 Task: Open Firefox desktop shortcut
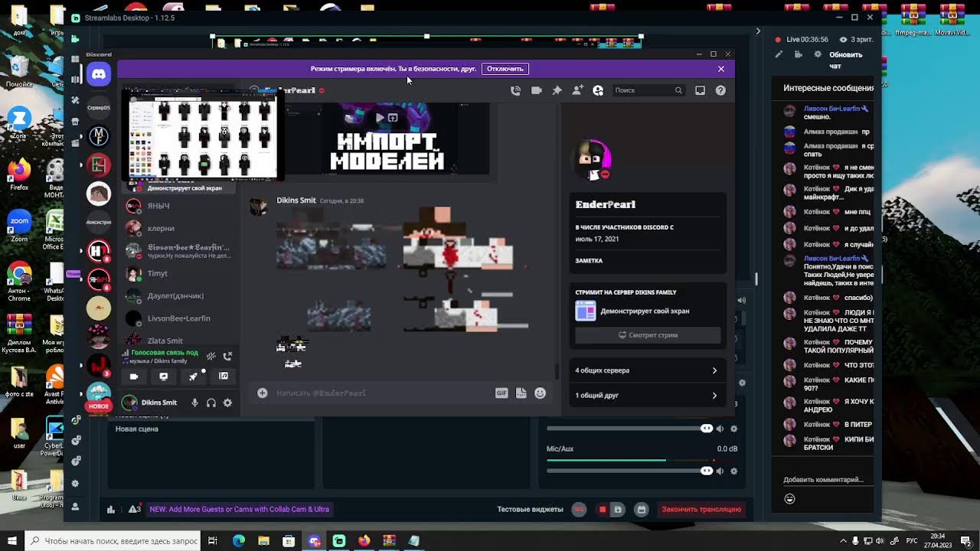[19, 174]
